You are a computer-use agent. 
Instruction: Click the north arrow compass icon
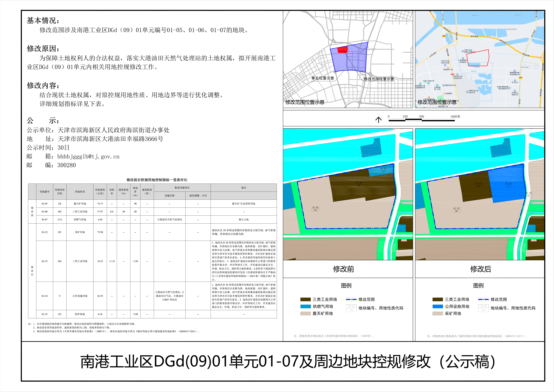pyautogui.click(x=378, y=119)
